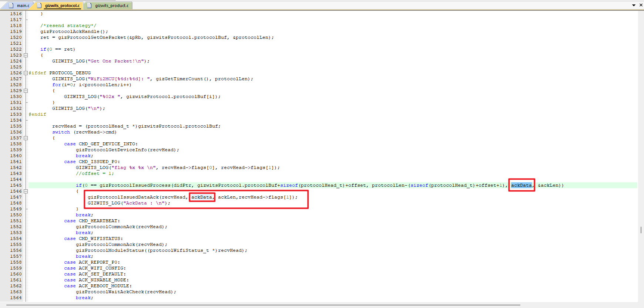Viewport: 644px width, 308px height.
Task: Click highlighted ackData on line 1545
Action: (521, 185)
